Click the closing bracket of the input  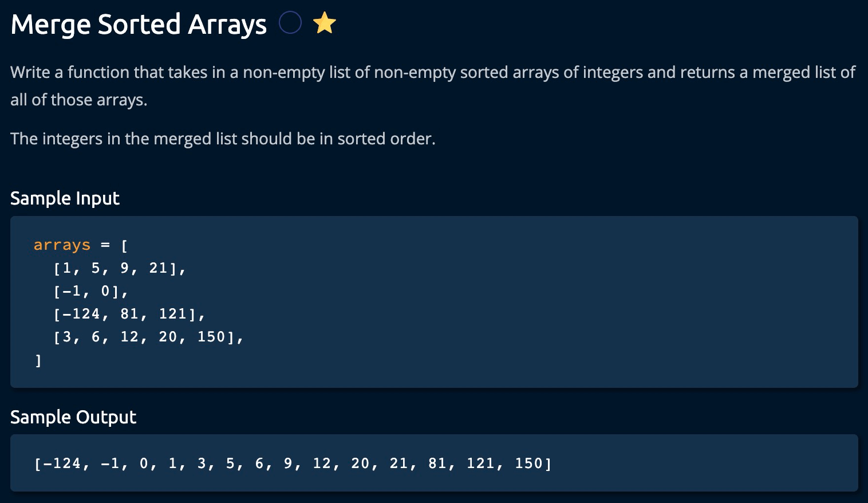(x=38, y=360)
